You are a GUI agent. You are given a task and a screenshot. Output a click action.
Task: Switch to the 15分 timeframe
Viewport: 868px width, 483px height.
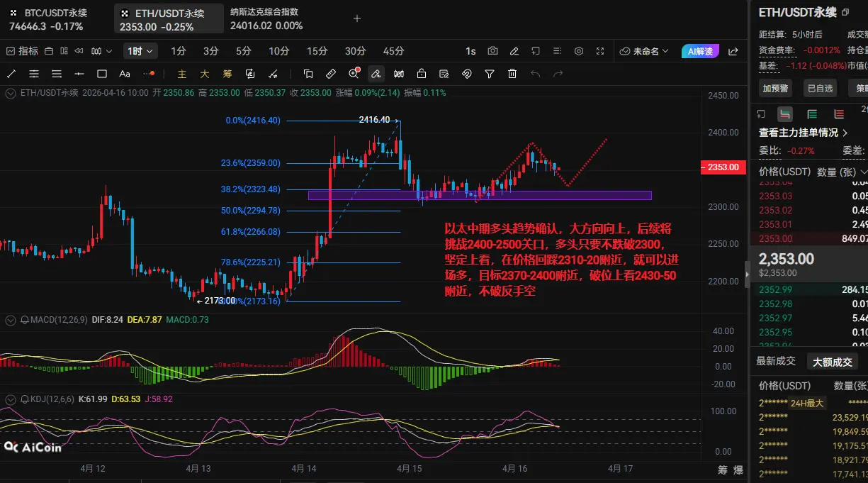pos(317,51)
